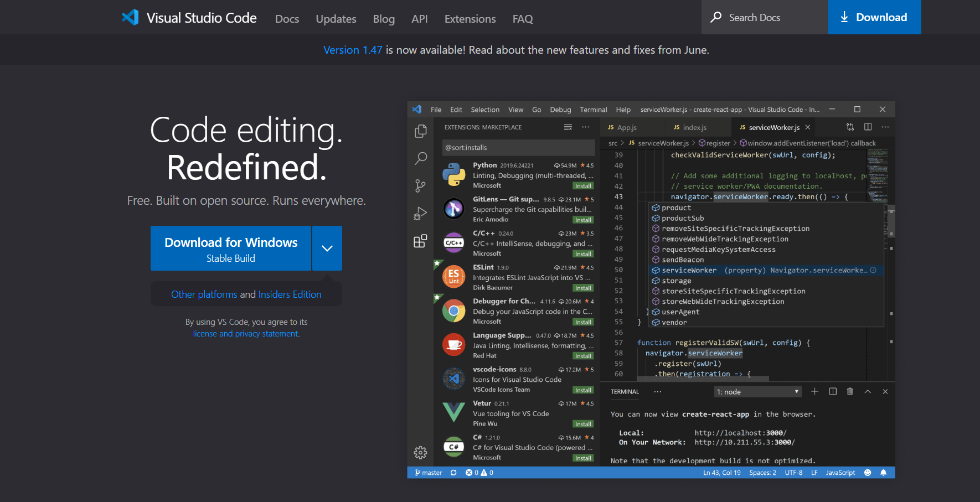Click 'Ln 43, Col 19' in status bar
The image size is (980, 502).
click(722, 473)
